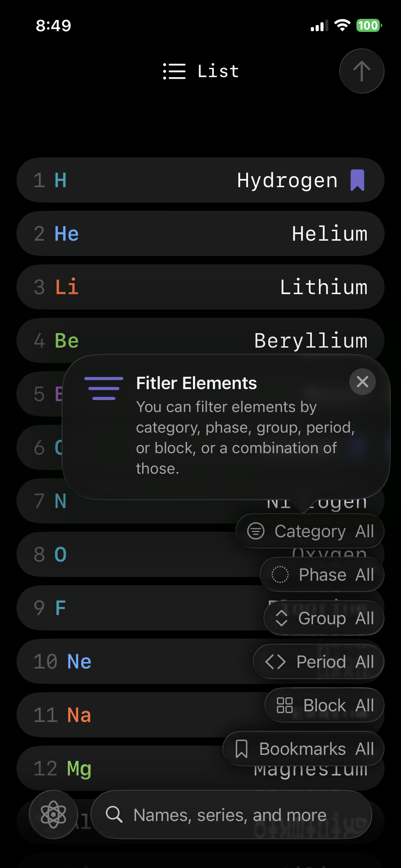Open the Lithium element row
The width and height of the screenshot is (401, 868).
click(x=200, y=287)
